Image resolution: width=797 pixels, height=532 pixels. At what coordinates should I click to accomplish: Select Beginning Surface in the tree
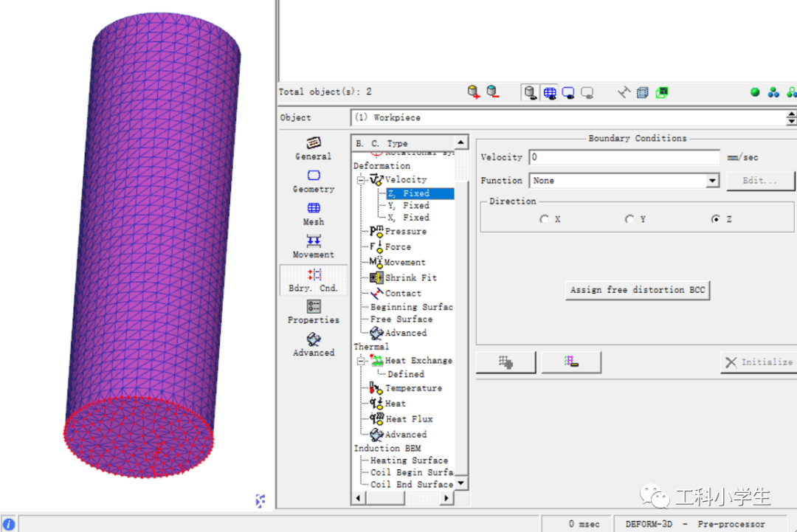click(411, 307)
